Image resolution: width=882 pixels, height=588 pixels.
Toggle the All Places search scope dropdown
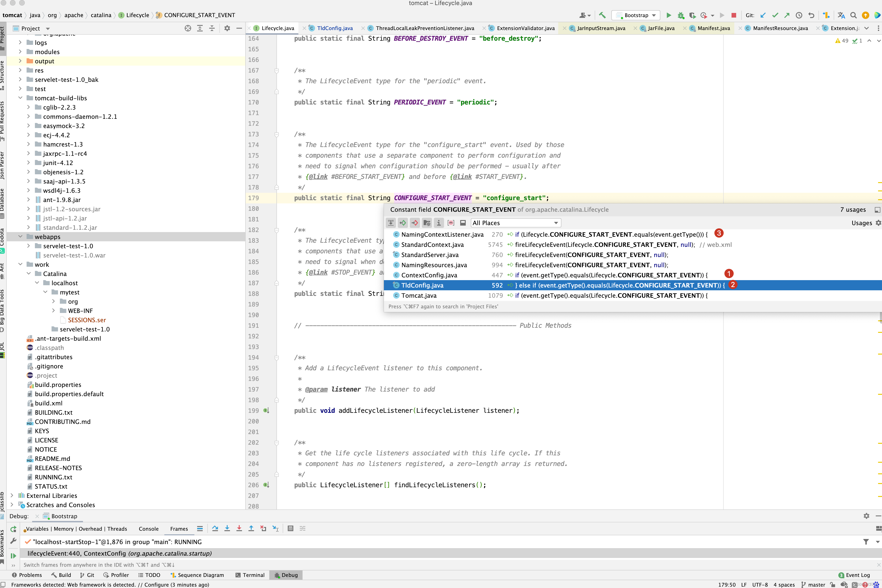[x=556, y=223]
